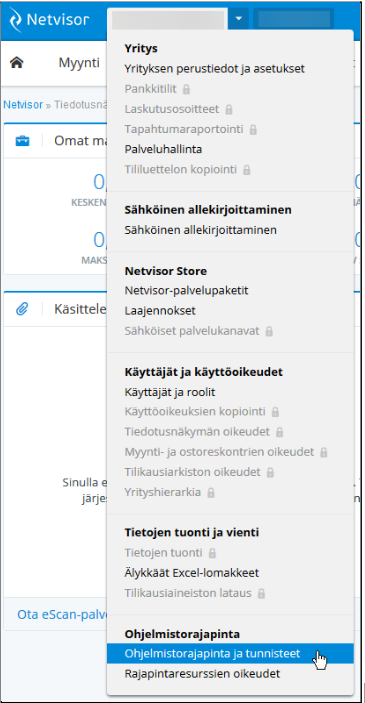Click the bold Sähköinen allekirjoittaminen heading
The height and width of the screenshot is (703, 365).
click(x=208, y=209)
